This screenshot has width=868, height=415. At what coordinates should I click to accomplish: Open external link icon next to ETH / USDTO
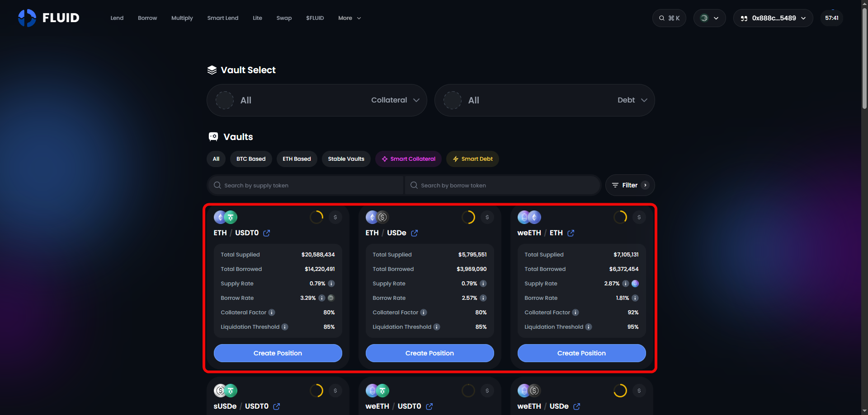pyautogui.click(x=267, y=233)
